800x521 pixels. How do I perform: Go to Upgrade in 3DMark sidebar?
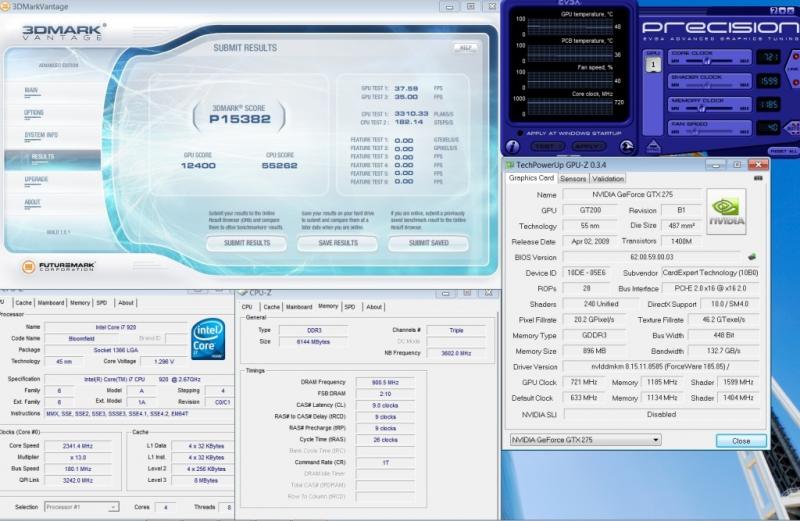point(36,180)
